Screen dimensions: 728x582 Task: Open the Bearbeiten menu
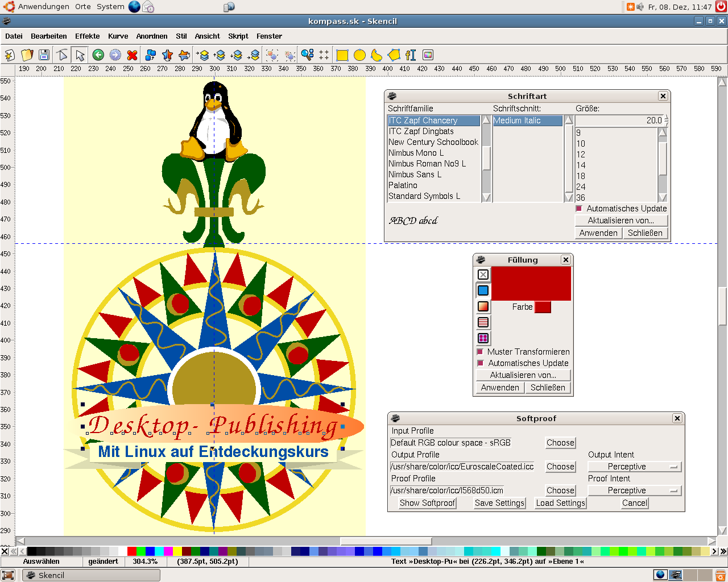pos(49,36)
